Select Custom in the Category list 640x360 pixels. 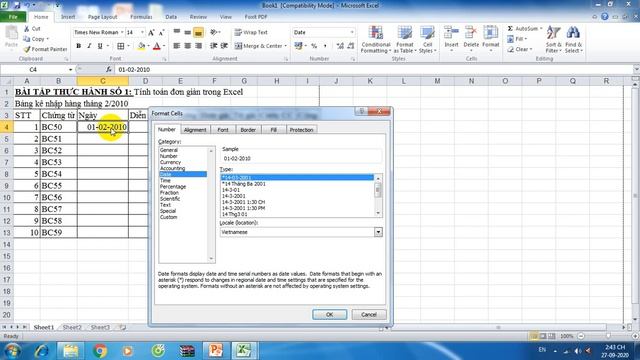pyautogui.click(x=169, y=217)
